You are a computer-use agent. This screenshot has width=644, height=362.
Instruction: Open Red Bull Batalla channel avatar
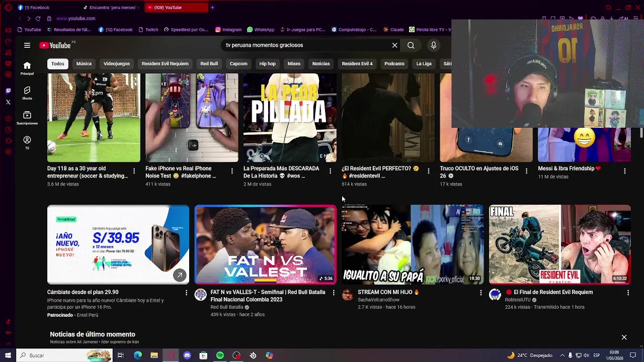[201, 295]
